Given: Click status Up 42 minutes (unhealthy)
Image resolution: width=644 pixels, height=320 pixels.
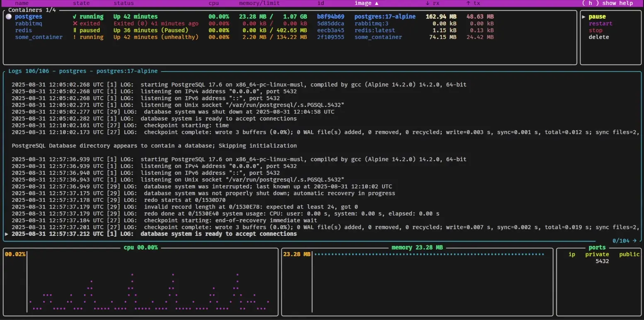Looking at the screenshot, I should pyautogui.click(x=156, y=37).
